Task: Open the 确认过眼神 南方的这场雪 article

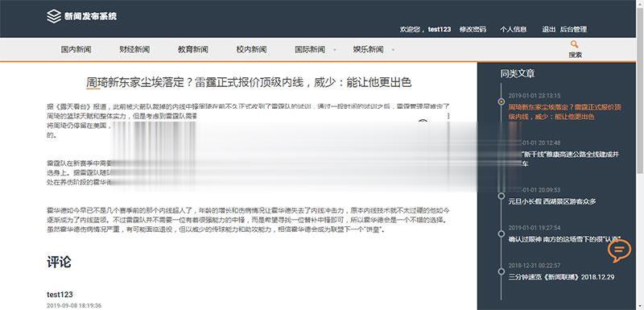Action: click(x=564, y=239)
